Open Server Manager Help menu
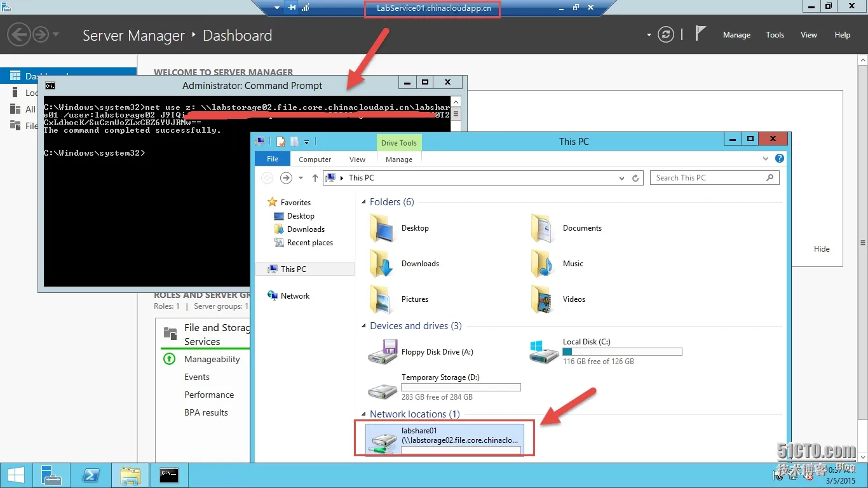Image resolution: width=868 pixels, height=488 pixels. pyautogui.click(x=843, y=35)
